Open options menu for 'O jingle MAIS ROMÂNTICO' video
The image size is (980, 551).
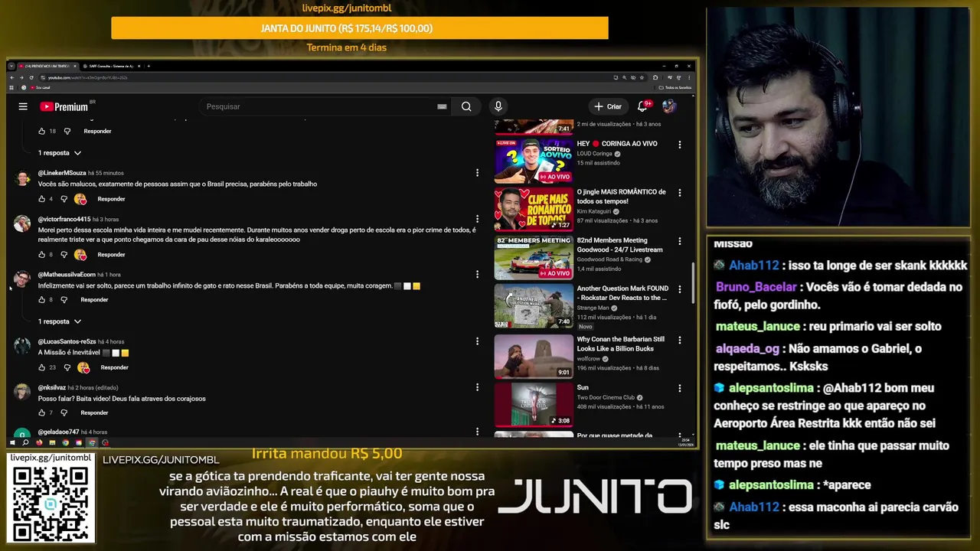click(679, 192)
